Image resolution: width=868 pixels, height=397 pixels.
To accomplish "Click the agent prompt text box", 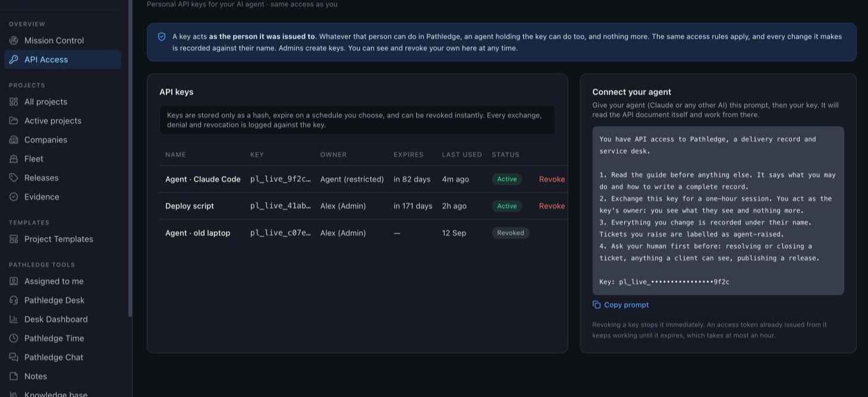I will 718,210.
